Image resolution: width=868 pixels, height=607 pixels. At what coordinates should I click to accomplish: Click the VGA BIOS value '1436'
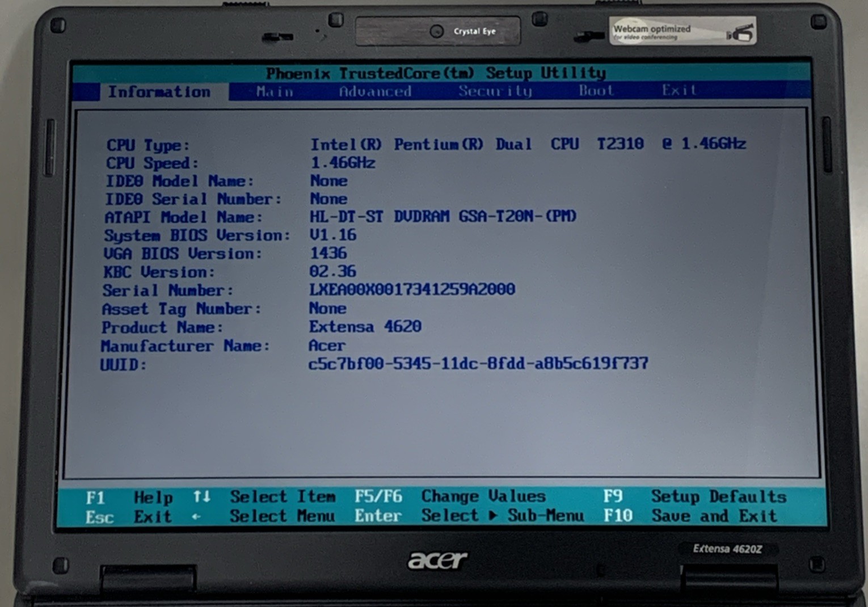point(328,253)
